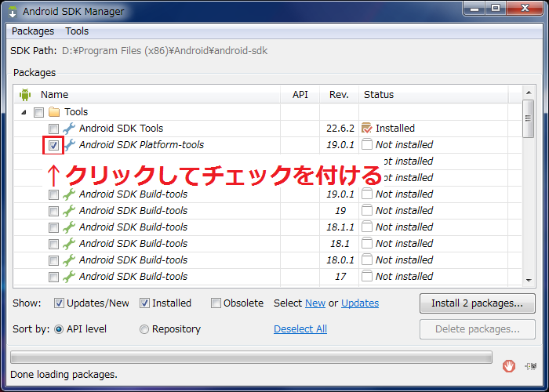The height and width of the screenshot is (392, 549).
Task: Click the Android SDK Tools wrench icon
Action: pos(69,129)
